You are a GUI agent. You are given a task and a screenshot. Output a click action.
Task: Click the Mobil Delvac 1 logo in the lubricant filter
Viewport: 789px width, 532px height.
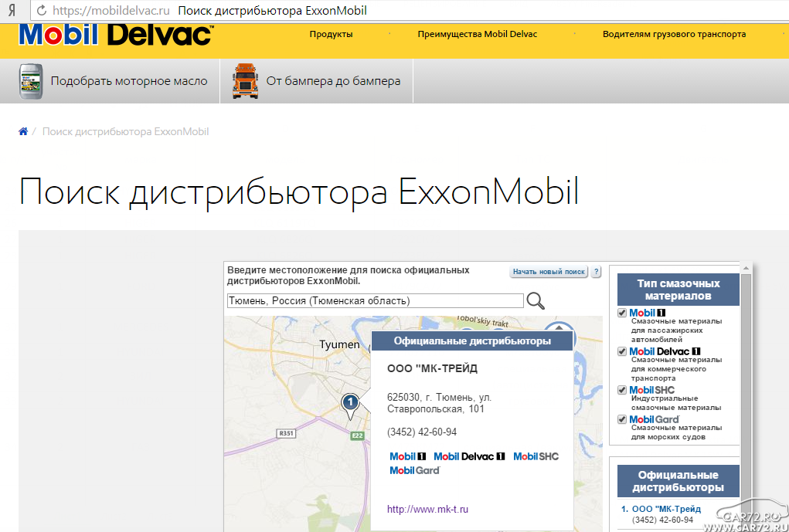pos(665,351)
